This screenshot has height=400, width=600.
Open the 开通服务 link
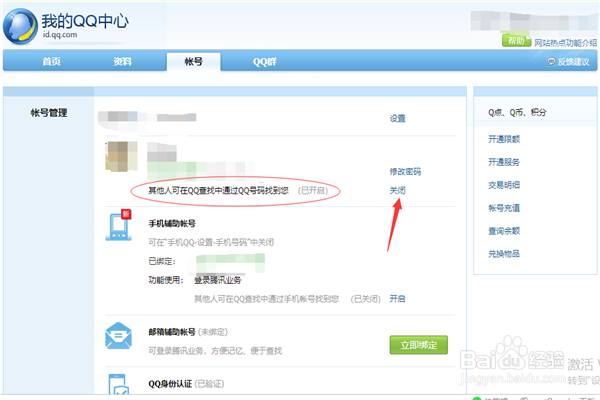point(504,162)
